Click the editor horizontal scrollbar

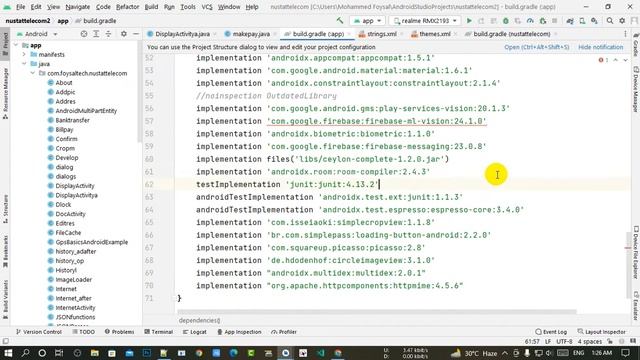376,312
